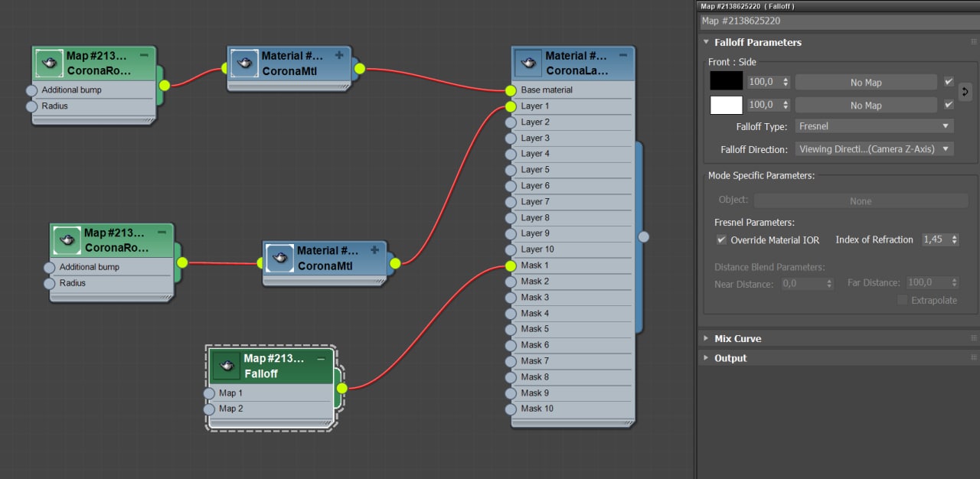Expand the upper CoronaMtl node with plus
This screenshot has width=980, height=479.
coord(339,55)
